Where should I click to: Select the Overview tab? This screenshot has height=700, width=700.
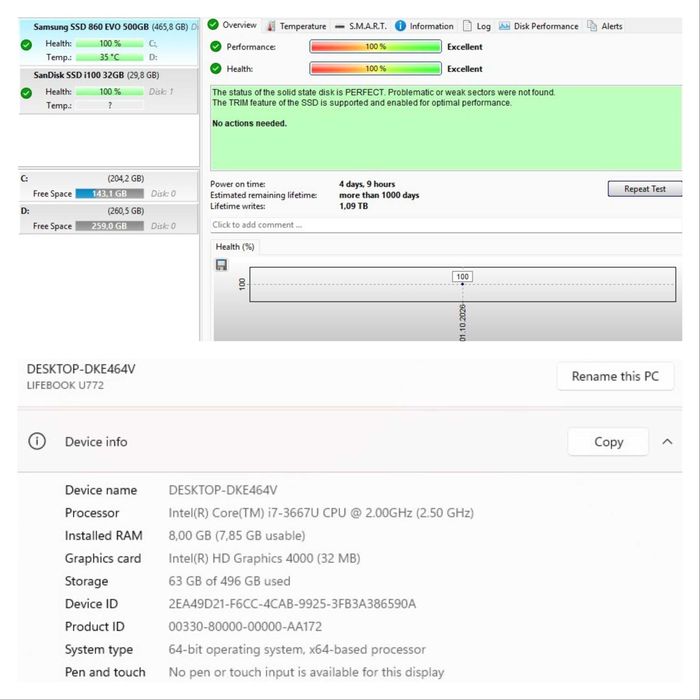[233, 25]
